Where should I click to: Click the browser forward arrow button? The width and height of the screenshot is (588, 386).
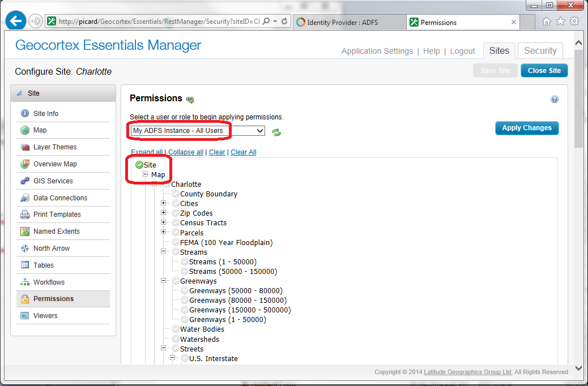click(x=36, y=21)
